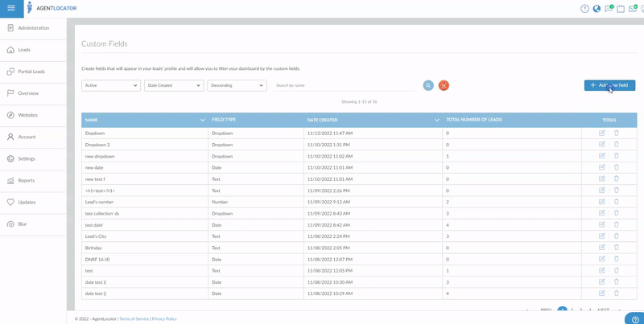Open Settings in the sidebar
The height and width of the screenshot is (324, 644).
click(x=33, y=158)
